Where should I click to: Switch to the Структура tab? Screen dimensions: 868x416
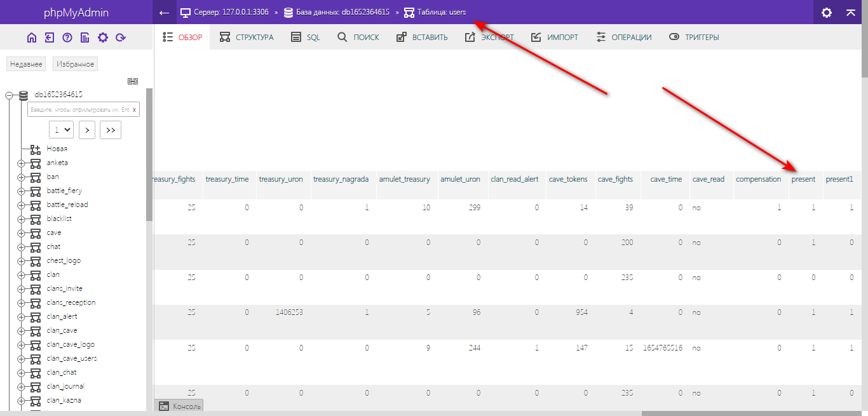pos(247,37)
